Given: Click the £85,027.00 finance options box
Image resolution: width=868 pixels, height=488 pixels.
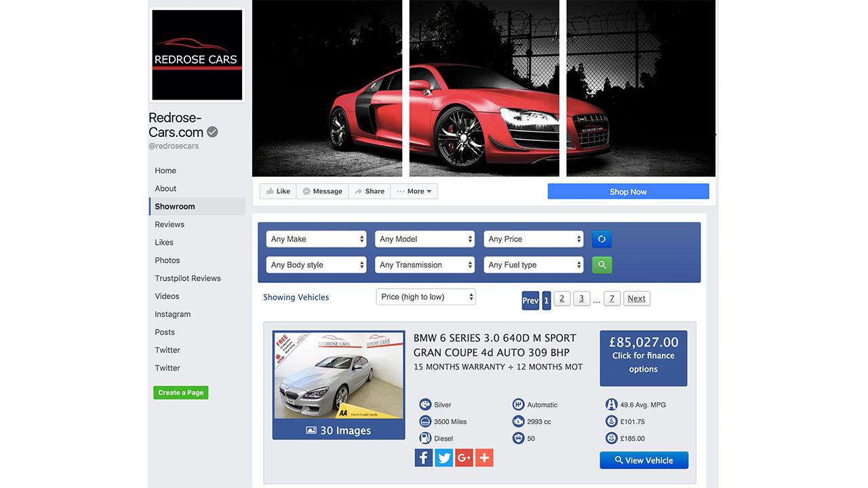Looking at the screenshot, I should coord(644,359).
